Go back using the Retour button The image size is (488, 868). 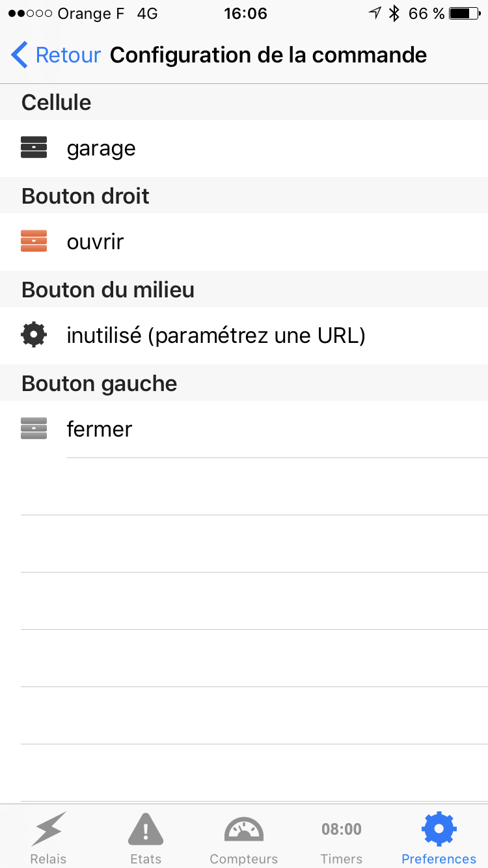tap(68, 55)
